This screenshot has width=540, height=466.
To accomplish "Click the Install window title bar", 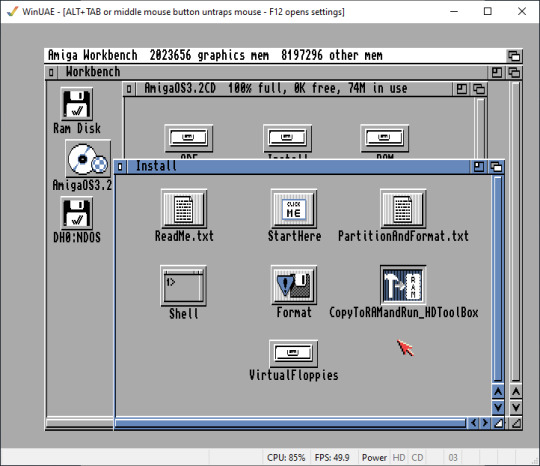I will 298,167.
